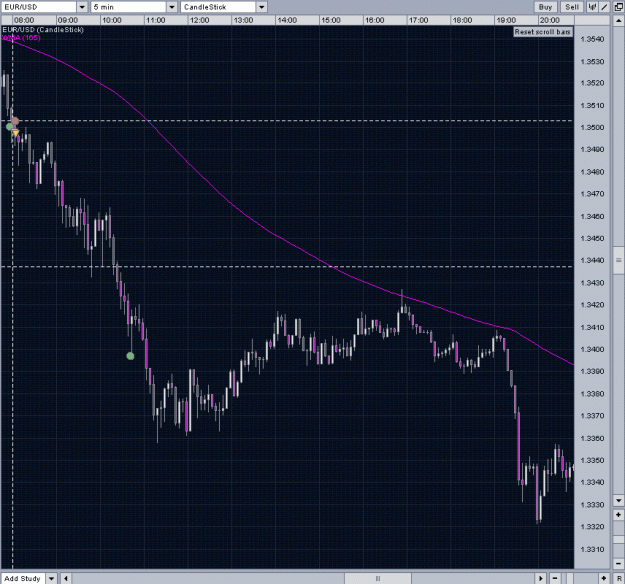Click the vertical scroll down arrow
The height and width of the screenshot is (584, 625).
click(x=619, y=500)
